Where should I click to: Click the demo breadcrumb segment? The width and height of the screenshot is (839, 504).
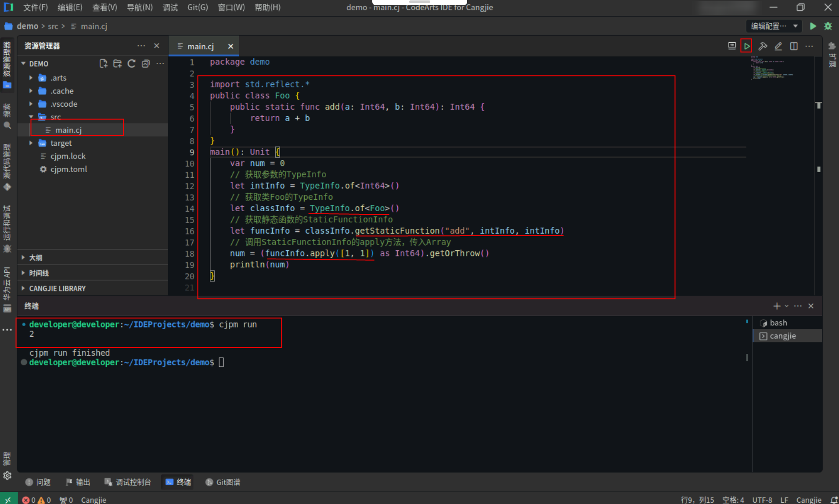(x=27, y=26)
